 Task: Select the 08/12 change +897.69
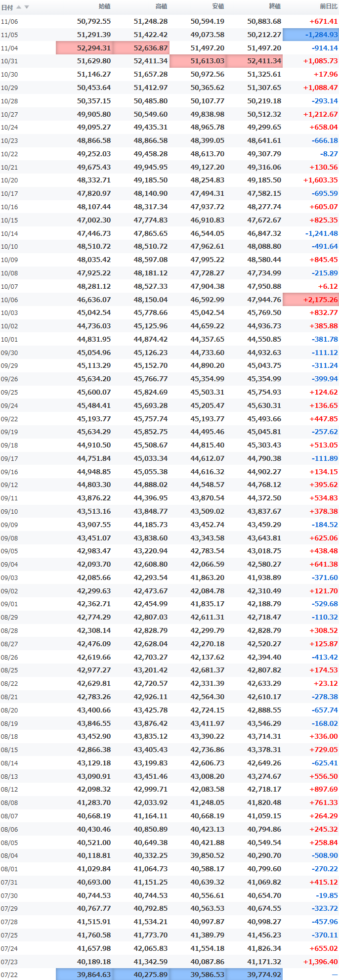(324, 789)
